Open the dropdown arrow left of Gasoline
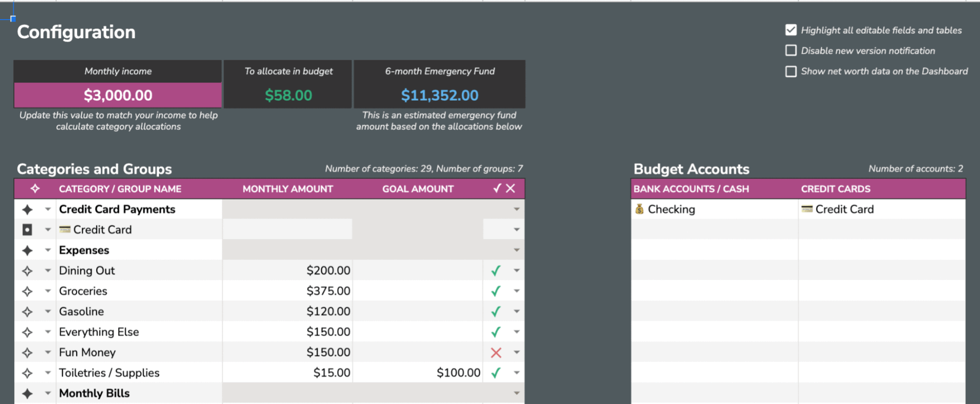The width and height of the screenshot is (980, 404). pos(48,311)
